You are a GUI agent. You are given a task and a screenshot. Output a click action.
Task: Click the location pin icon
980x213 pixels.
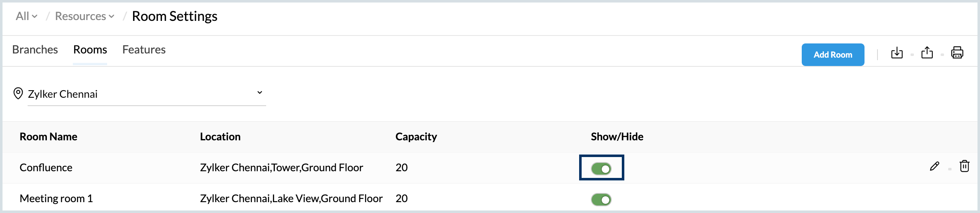(x=18, y=93)
